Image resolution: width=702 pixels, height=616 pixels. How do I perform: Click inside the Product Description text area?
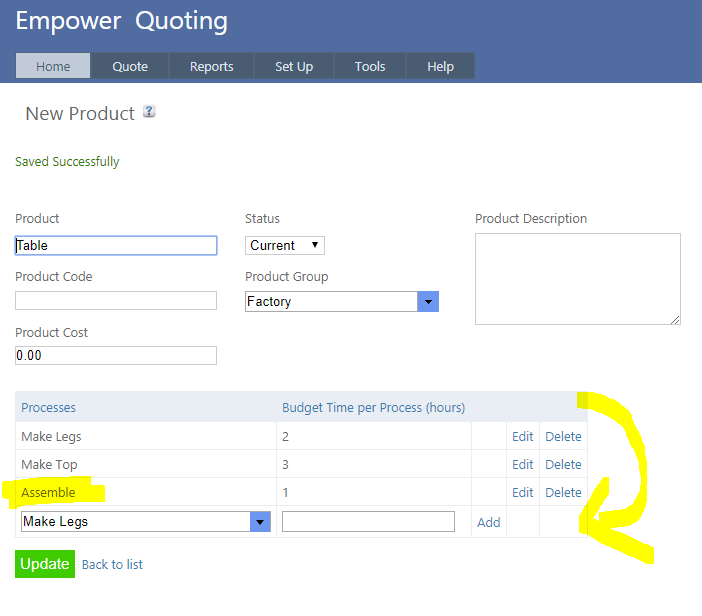577,278
